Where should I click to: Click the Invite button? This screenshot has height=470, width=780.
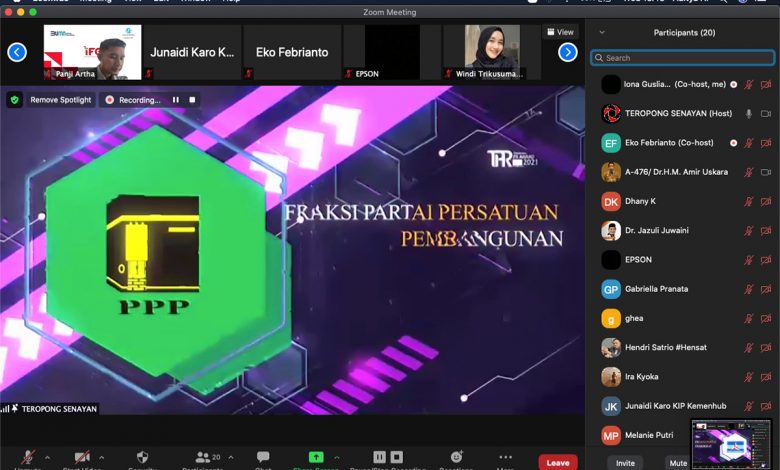coord(625,463)
